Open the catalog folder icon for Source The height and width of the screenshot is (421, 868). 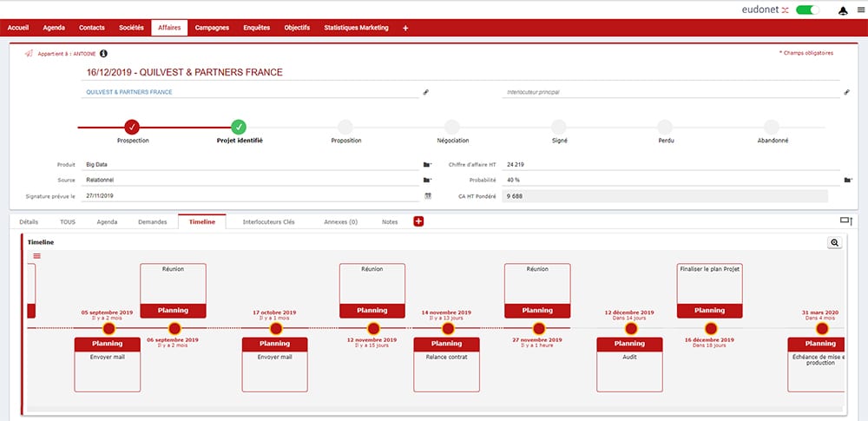pyautogui.click(x=427, y=180)
